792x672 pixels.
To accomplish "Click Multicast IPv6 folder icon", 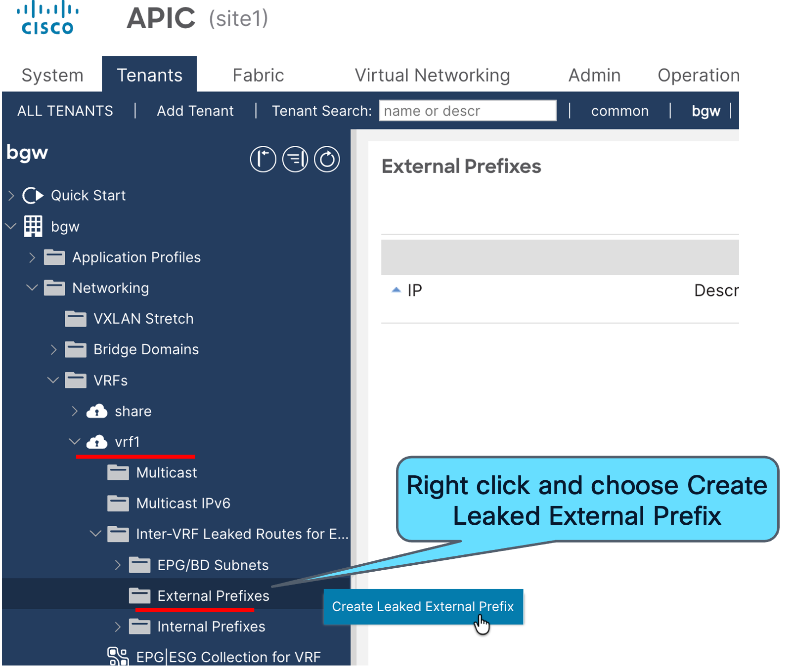I will tap(118, 503).
